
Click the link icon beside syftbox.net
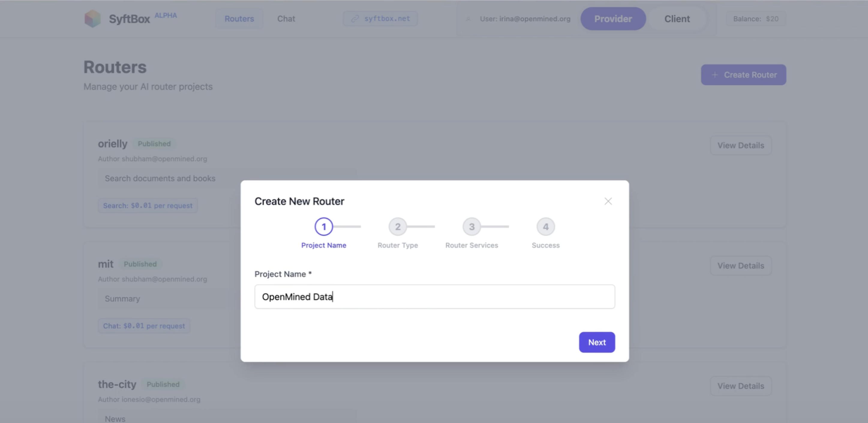pyautogui.click(x=355, y=19)
